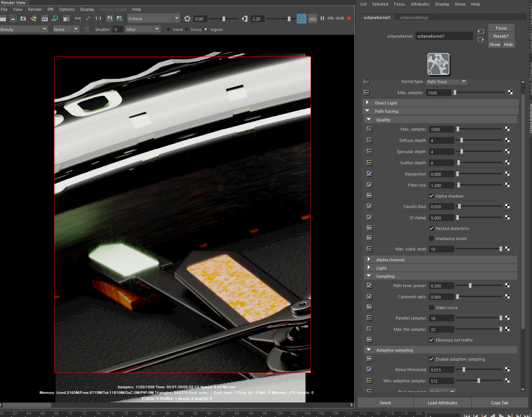Switch to the octaneSettings tab
Image resolution: width=532 pixels, height=417 pixels.
pyautogui.click(x=414, y=18)
